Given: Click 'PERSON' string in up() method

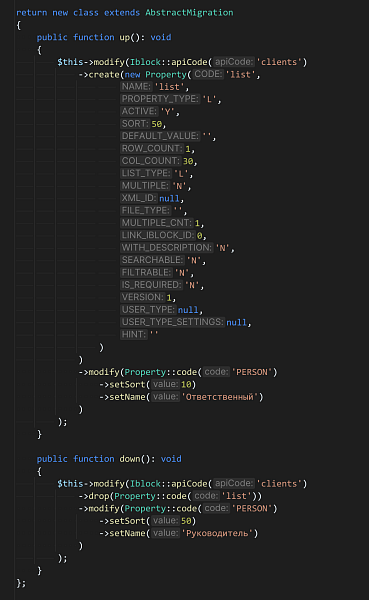Looking at the screenshot, I should click(x=252, y=372).
